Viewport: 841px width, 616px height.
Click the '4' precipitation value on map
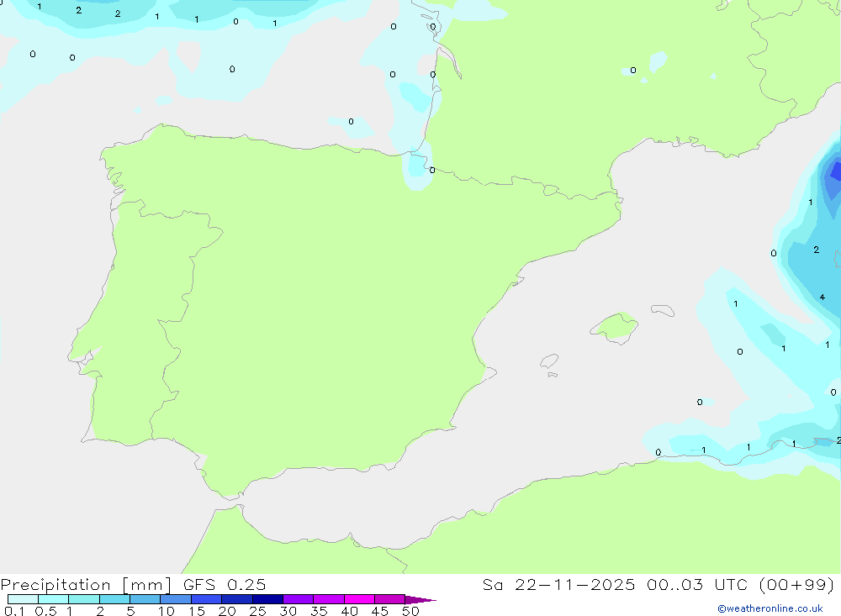822,297
